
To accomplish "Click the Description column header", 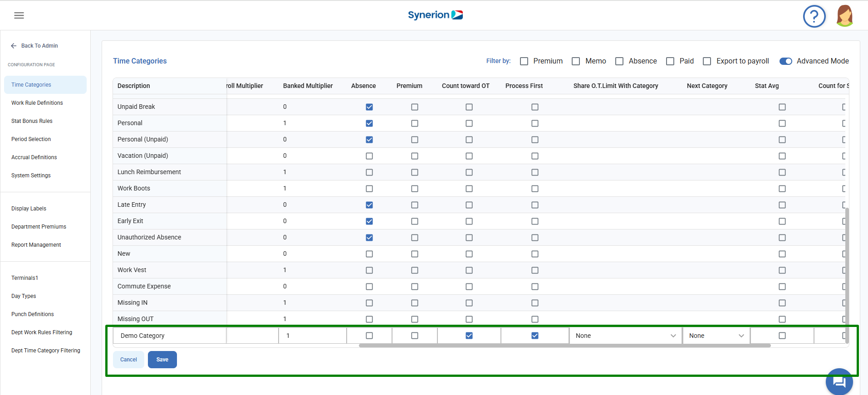I will tap(133, 86).
